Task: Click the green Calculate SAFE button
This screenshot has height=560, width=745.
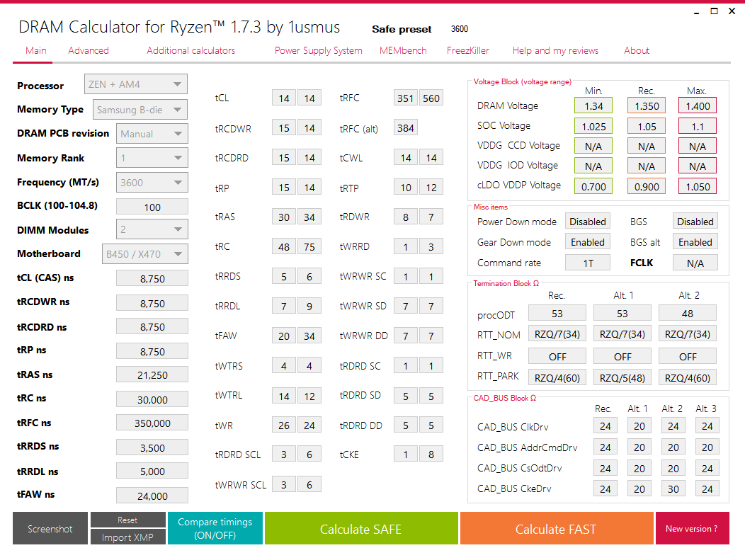Action: [361, 528]
